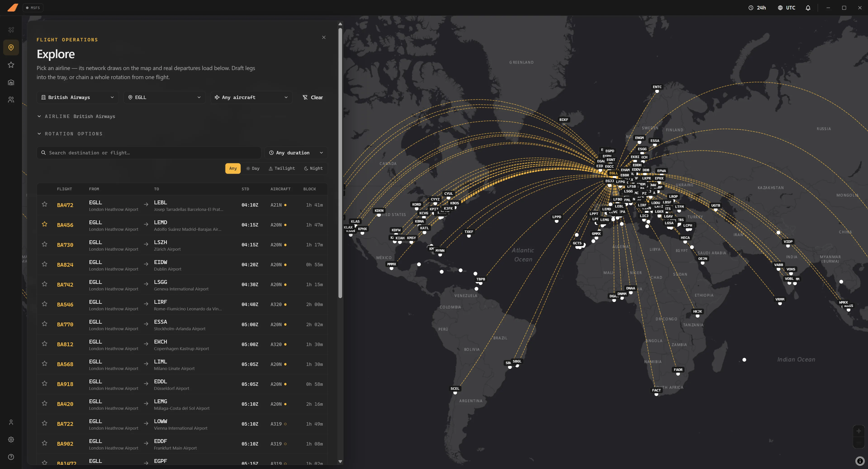Click the scrollbar up arrow

pos(340,24)
